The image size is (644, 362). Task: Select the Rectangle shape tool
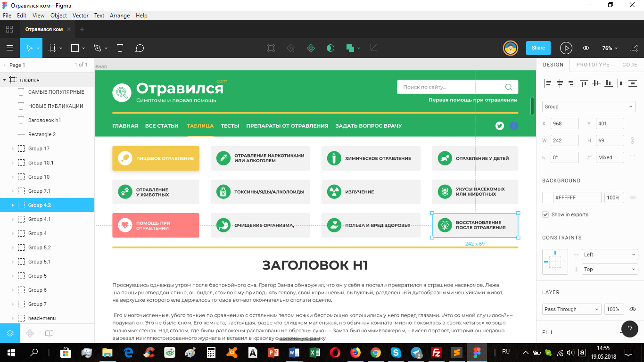tap(75, 48)
